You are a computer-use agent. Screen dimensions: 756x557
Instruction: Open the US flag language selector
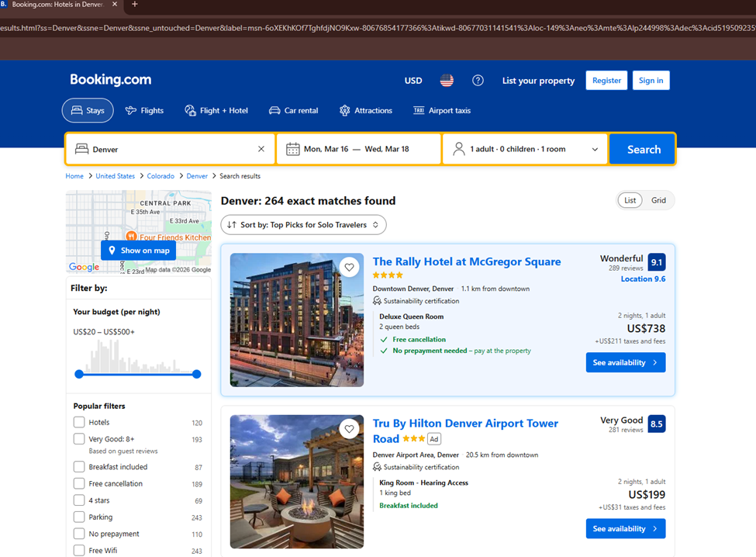pos(447,81)
